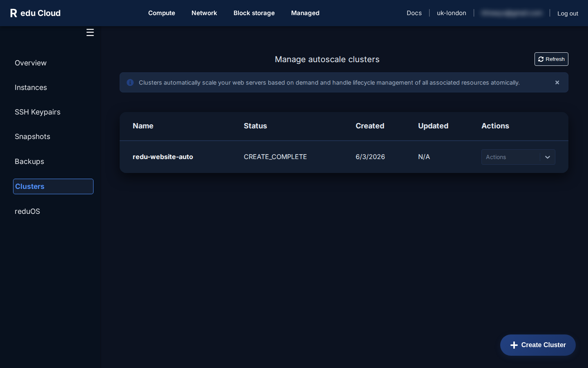This screenshot has width=588, height=368.
Task: Open Snapshots in the sidebar
Action: tap(32, 137)
